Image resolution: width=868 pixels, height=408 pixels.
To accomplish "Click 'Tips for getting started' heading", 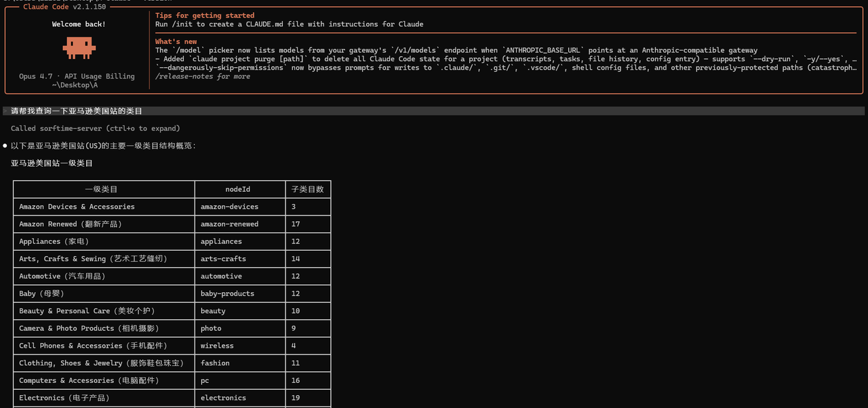I will 205,16.
